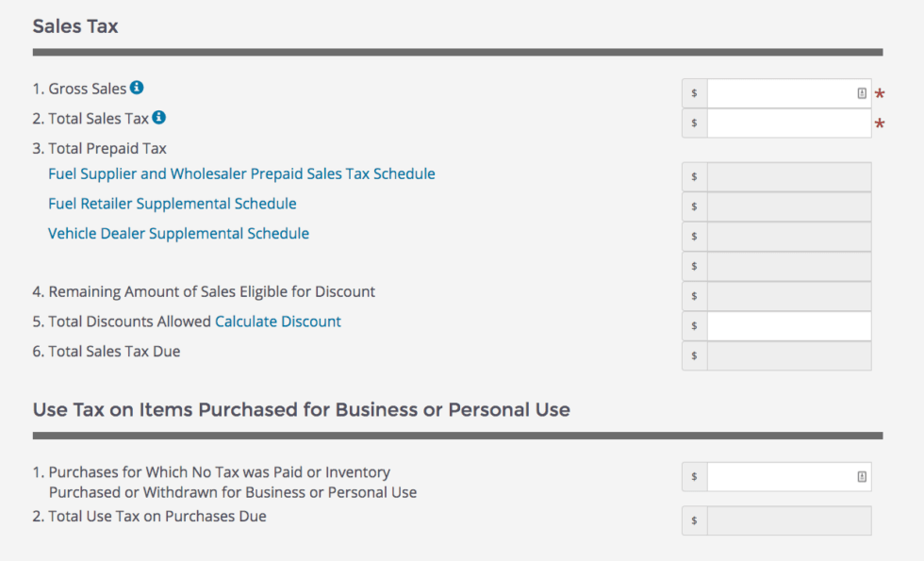924x561 pixels.
Task: Click the red asterisk beside Gross Sales field
Action: pos(879,92)
